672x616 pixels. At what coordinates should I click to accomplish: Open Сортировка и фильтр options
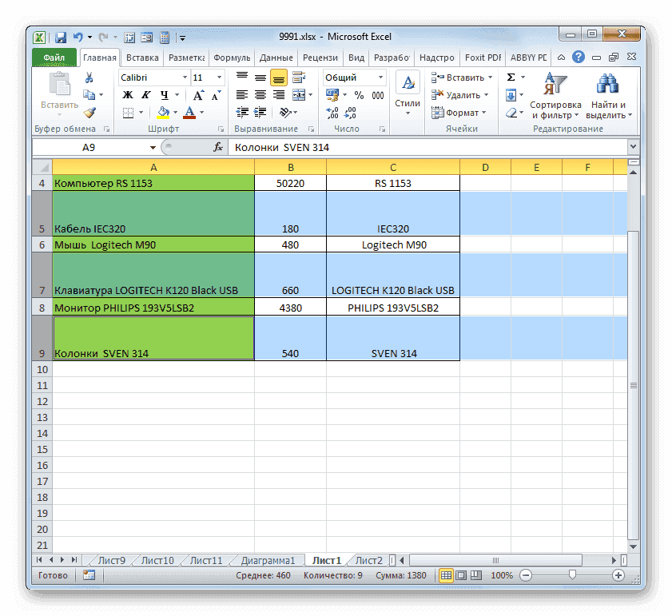click(555, 96)
